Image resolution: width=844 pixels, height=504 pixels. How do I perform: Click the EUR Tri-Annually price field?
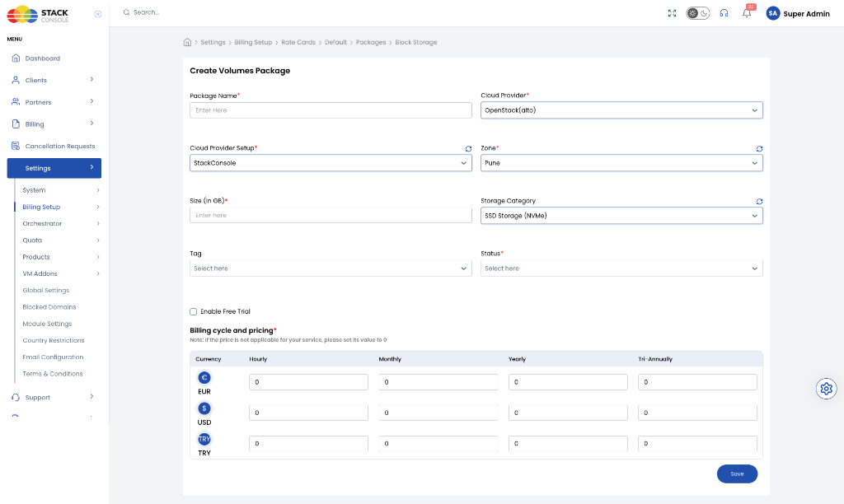(697, 382)
